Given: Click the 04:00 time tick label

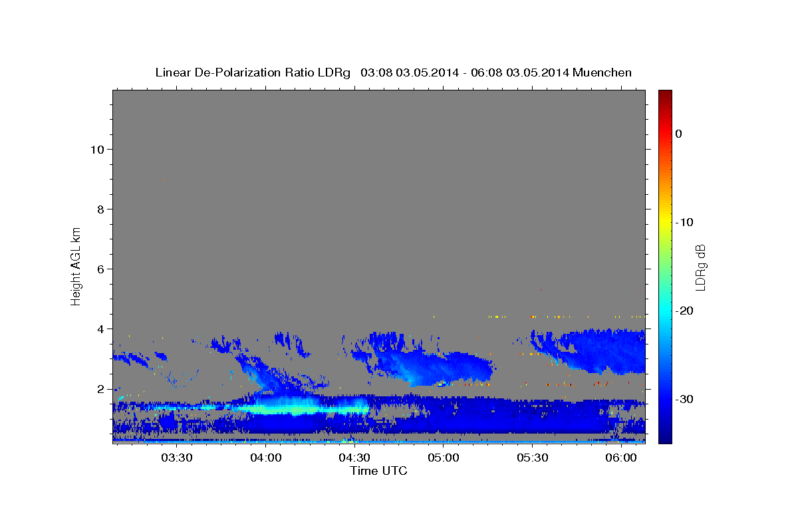Looking at the screenshot, I should pyautogui.click(x=266, y=458).
